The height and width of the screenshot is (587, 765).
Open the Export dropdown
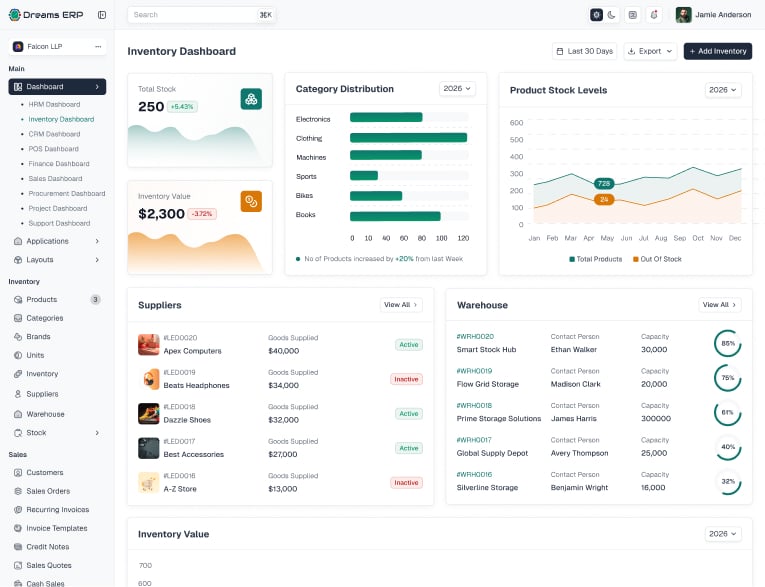[650, 51]
